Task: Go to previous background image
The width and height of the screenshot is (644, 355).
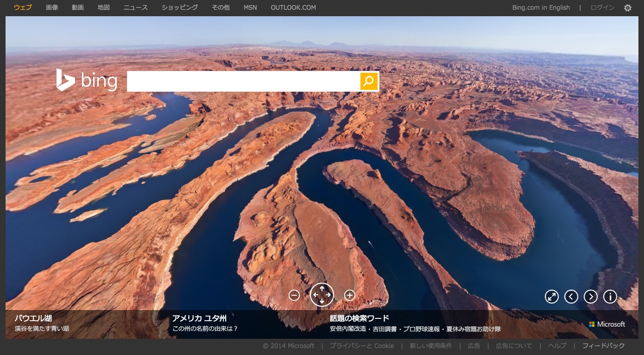Action: tap(571, 297)
